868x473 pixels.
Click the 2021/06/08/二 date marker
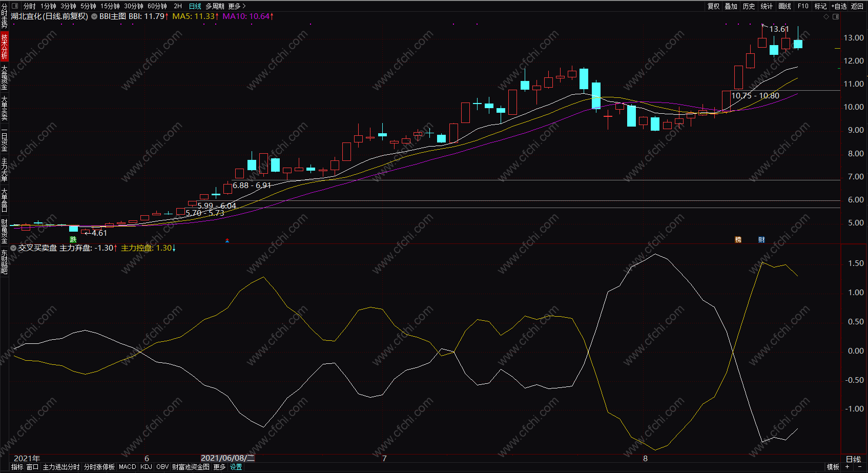(228, 458)
